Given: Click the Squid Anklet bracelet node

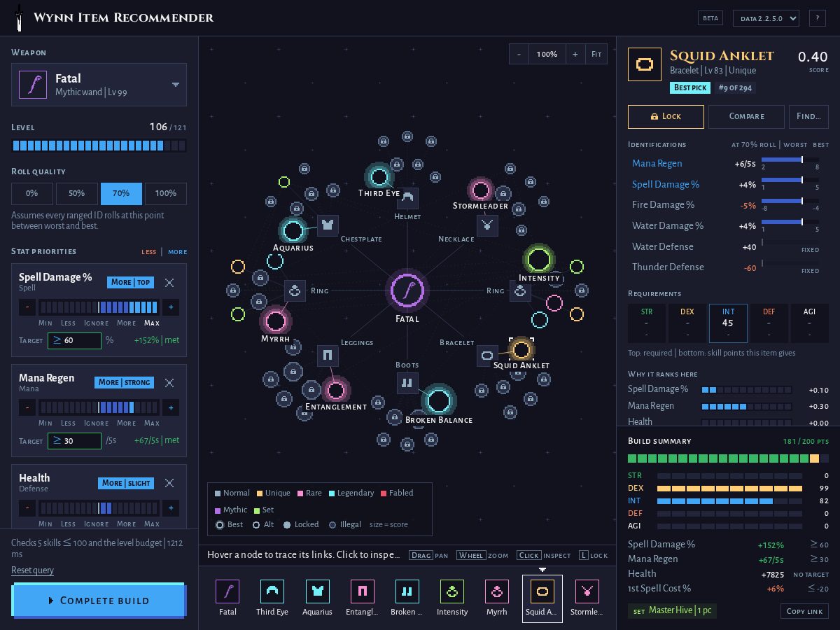Looking at the screenshot, I should point(521,349).
